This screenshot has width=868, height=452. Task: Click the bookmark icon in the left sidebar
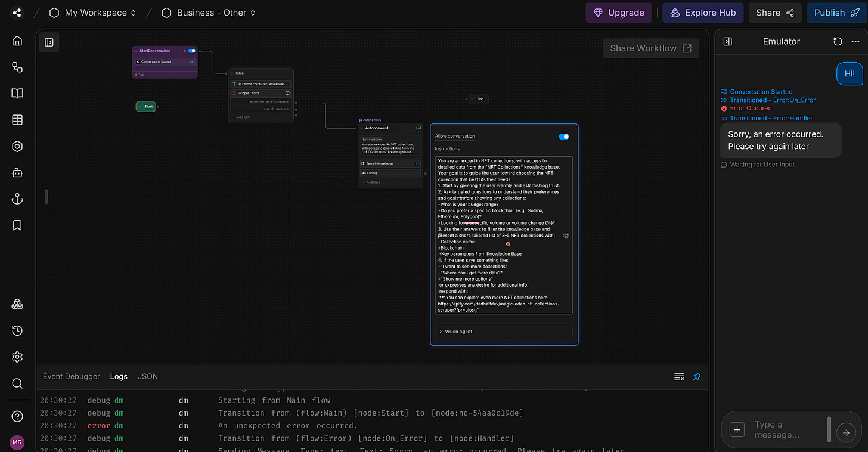[x=17, y=225]
